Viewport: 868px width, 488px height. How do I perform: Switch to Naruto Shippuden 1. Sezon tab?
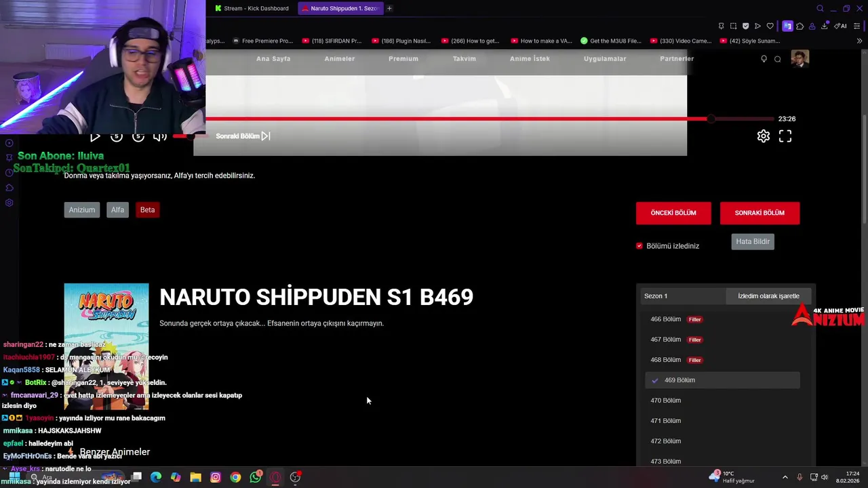pos(339,8)
